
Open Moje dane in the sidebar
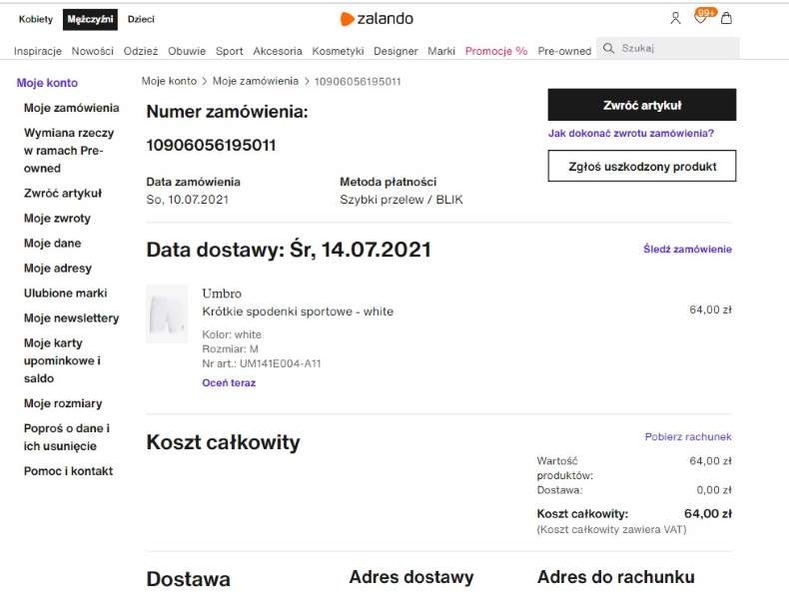pyautogui.click(x=52, y=243)
